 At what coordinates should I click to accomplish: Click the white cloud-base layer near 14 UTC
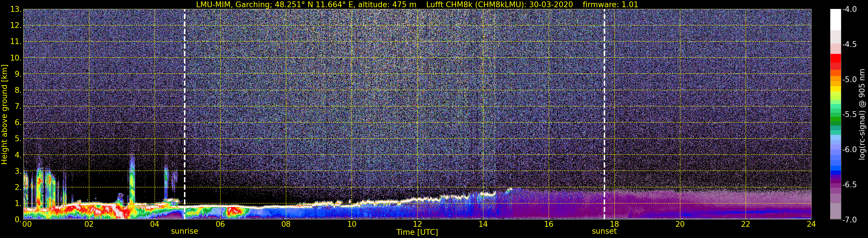coord(488,194)
